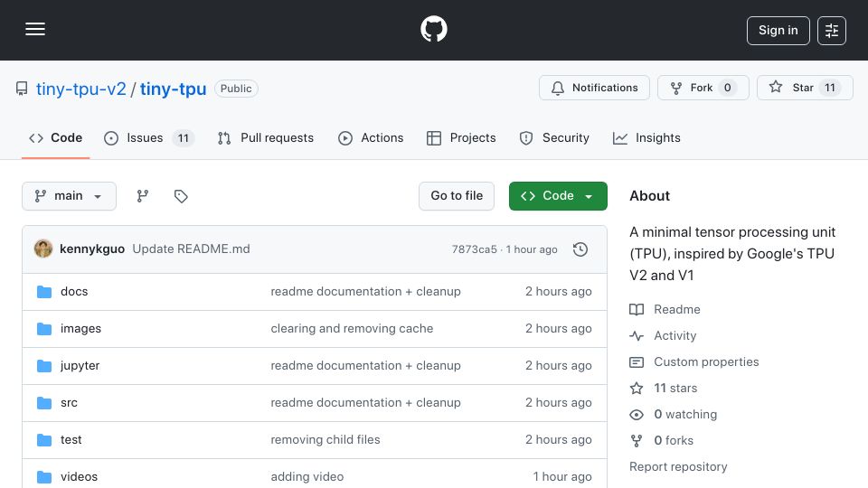
Task: Open the Actions tab
Action: click(371, 137)
